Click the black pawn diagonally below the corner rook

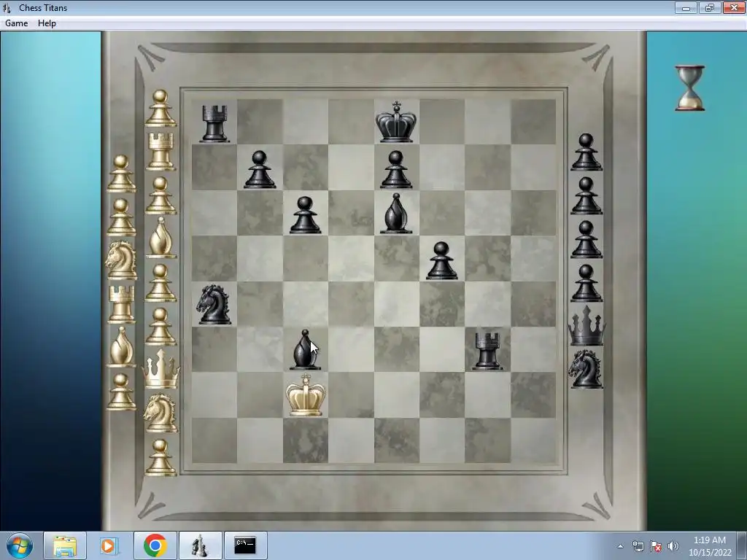[260, 169]
